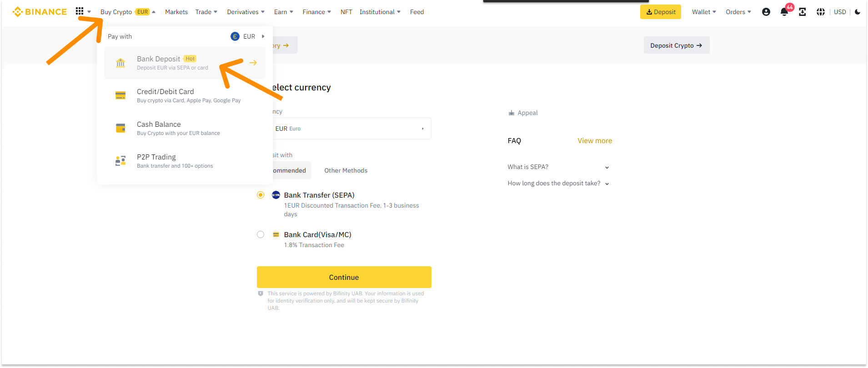Expand 'How long does the deposit take?'
This screenshot has height=368, width=868.
(558, 184)
